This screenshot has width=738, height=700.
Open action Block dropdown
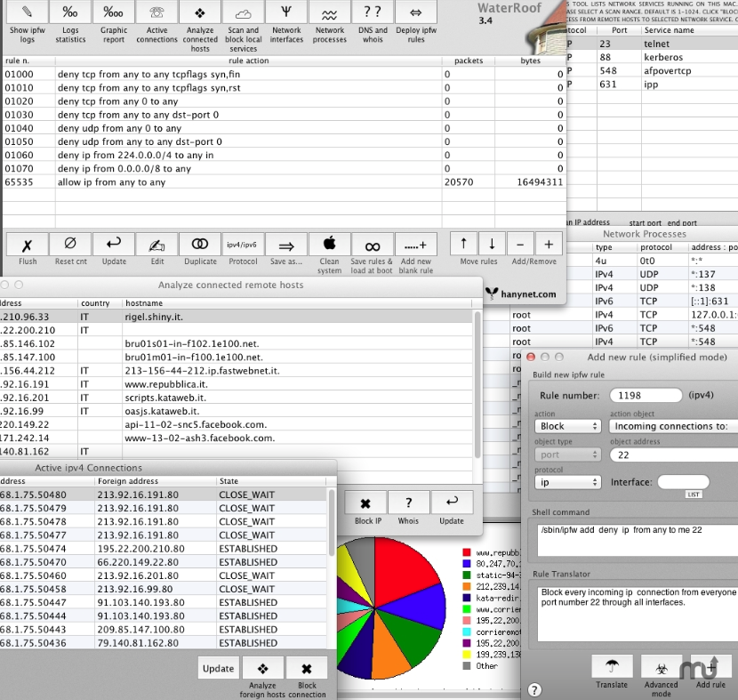tap(567, 426)
